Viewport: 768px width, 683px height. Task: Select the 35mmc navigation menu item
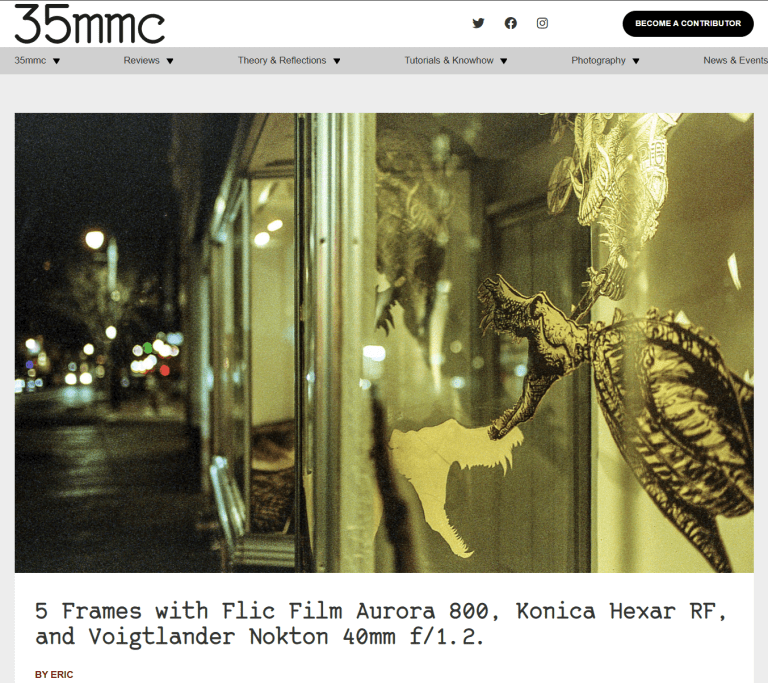30,60
